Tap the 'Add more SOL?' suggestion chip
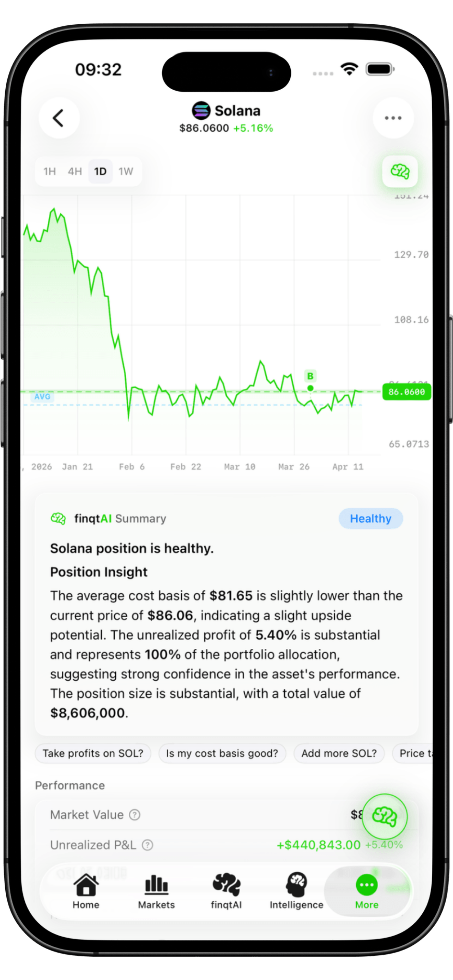The image size is (453, 980). (x=339, y=753)
